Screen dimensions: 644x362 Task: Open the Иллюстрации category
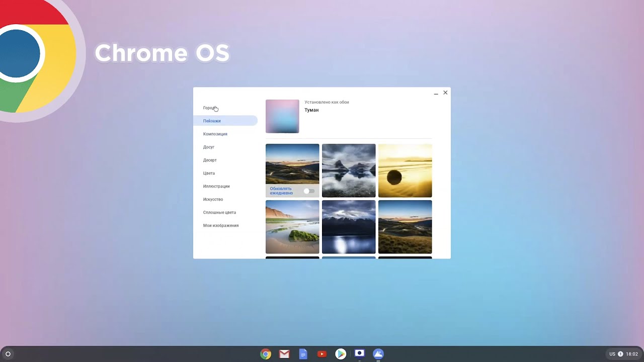[225, 186]
